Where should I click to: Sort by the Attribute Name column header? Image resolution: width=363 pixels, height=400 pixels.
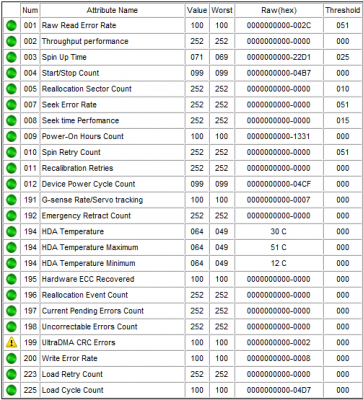point(112,10)
